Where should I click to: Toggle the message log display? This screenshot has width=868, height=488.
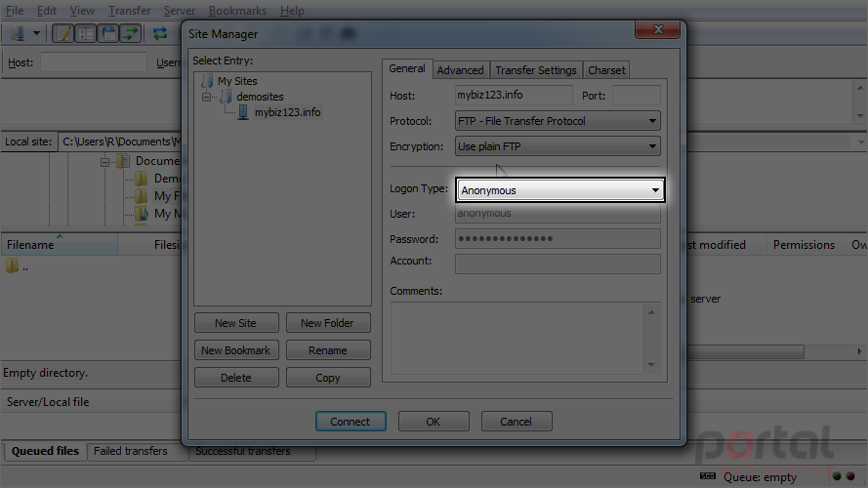63,34
